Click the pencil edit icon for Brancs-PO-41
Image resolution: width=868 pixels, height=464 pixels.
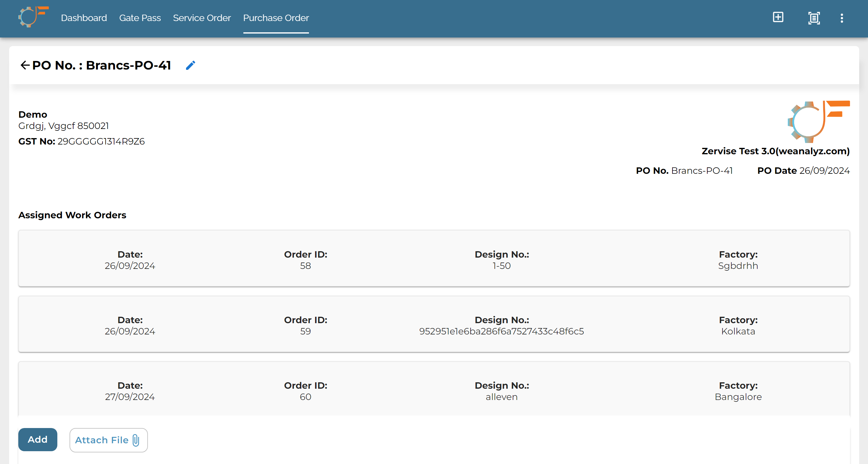coord(190,65)
